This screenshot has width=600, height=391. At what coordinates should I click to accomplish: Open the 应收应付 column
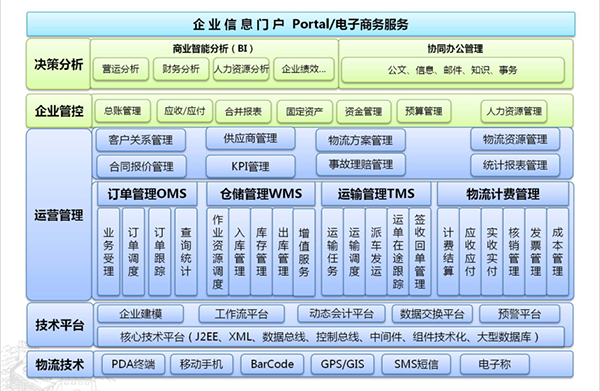coord(470,252)
